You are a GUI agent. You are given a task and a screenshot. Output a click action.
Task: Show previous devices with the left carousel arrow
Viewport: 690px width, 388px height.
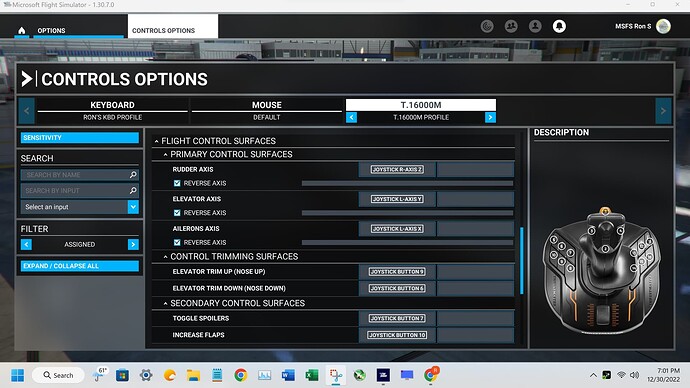click(x=26, y=111)
